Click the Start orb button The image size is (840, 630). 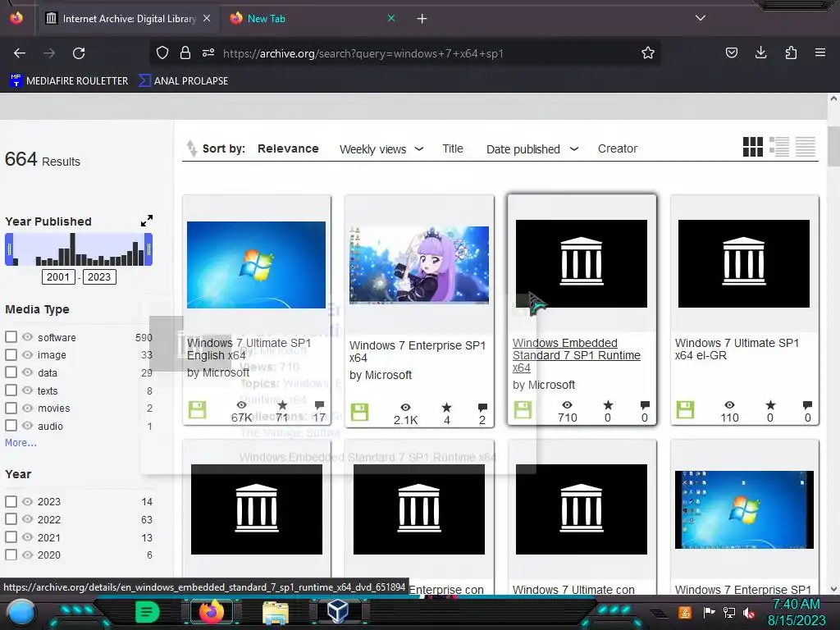21,613
